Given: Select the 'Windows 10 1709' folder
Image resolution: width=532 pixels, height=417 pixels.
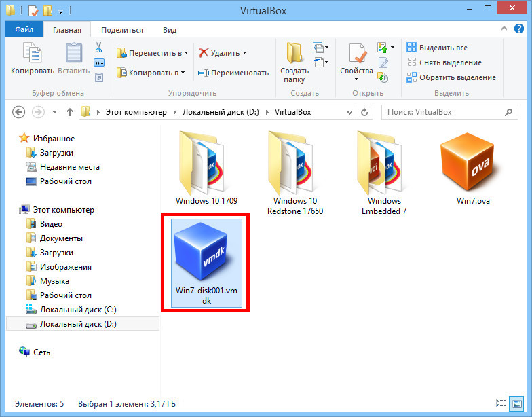Looking at the screenshot, I should coord(206,168).
